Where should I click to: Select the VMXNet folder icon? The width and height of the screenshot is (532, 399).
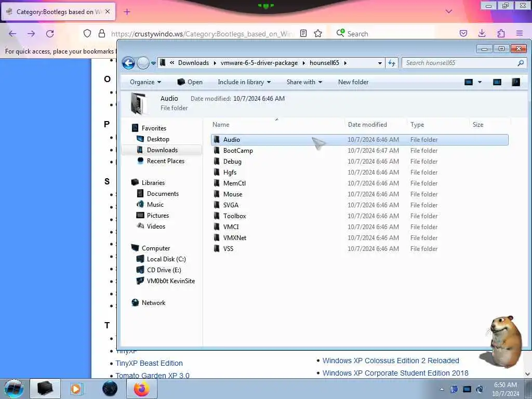point(217,237)
